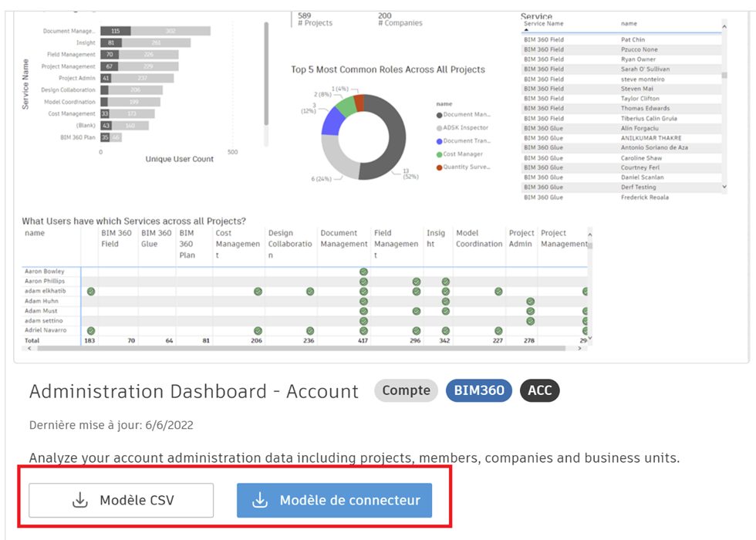Click the Modèle de connecteur button
756x540 pixels.
[334, 500]
